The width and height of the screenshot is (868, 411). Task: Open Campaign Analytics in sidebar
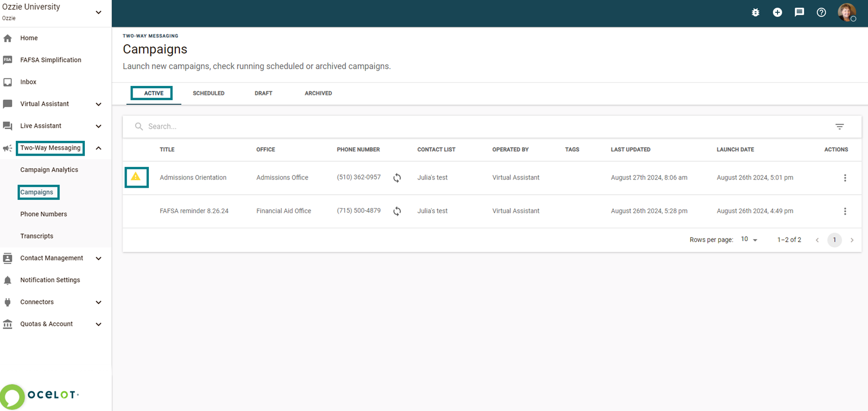[x=49, y=170]
